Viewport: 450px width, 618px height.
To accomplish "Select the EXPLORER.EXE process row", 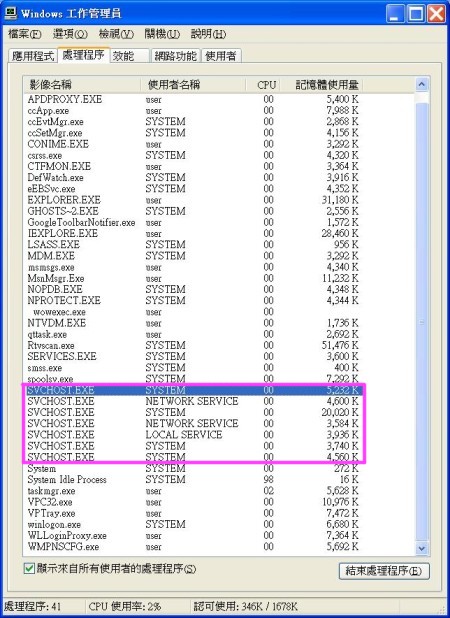I will tap(193, 200).
